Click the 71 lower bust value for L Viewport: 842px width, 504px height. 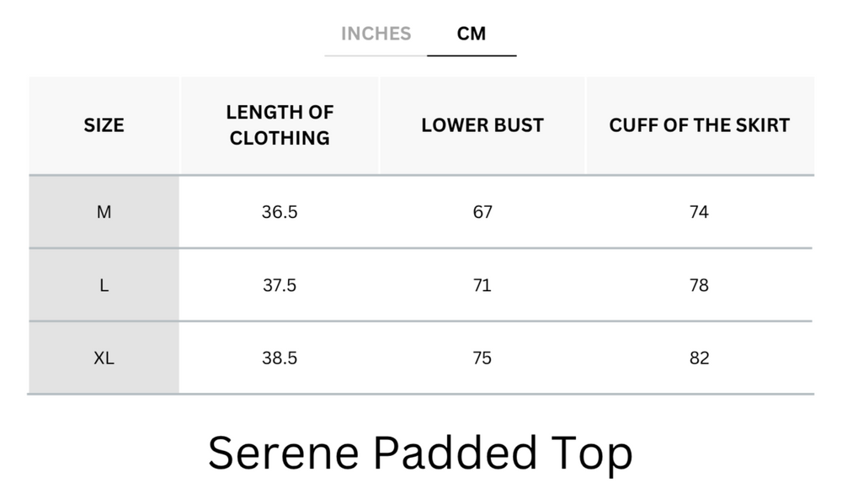[482, 284]
